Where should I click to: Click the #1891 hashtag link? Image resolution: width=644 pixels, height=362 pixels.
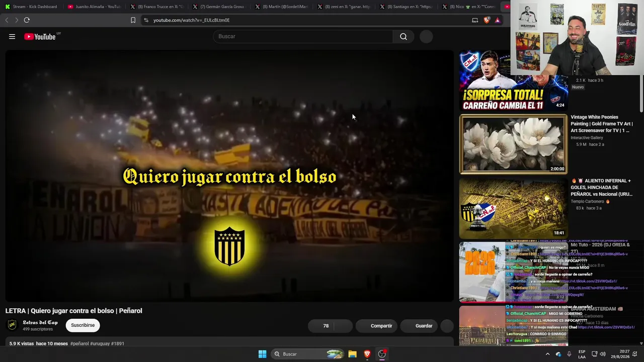click(118, 343)
